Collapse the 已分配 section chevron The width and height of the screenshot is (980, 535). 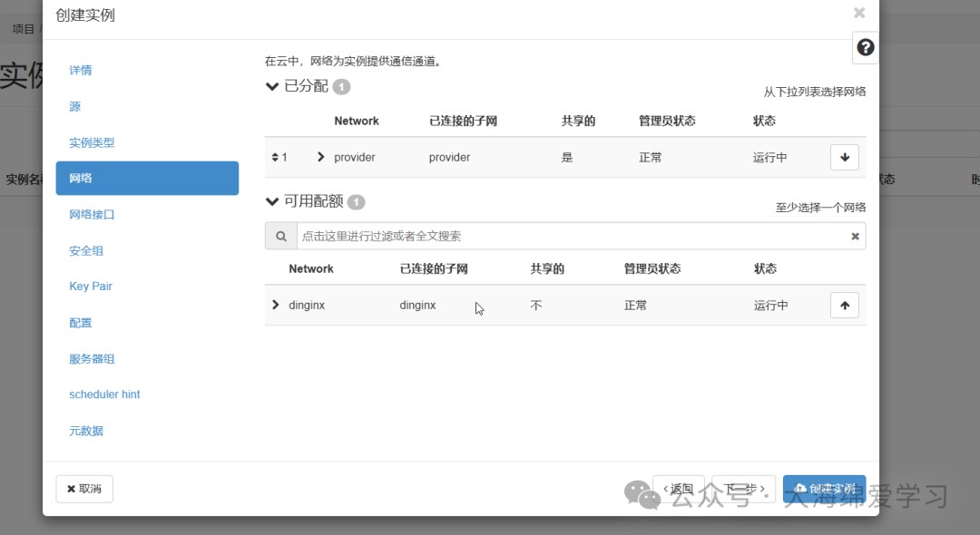271,86
